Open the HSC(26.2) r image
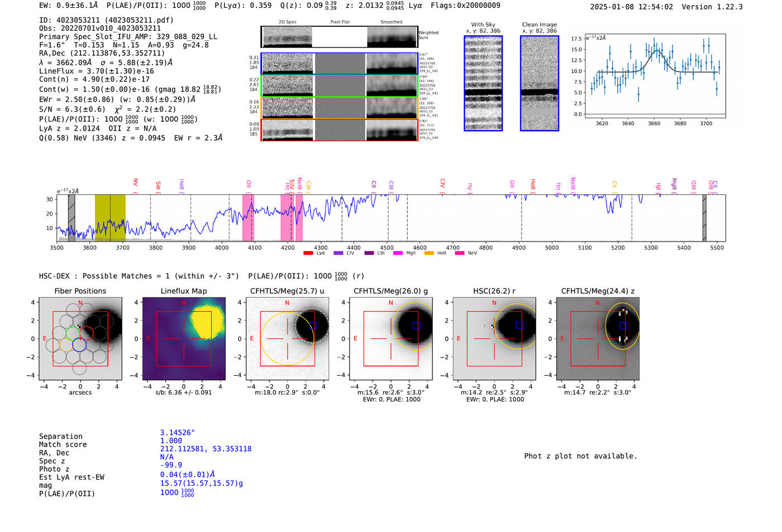The width and height of the screenshot is (782, 532). [494, 338]
